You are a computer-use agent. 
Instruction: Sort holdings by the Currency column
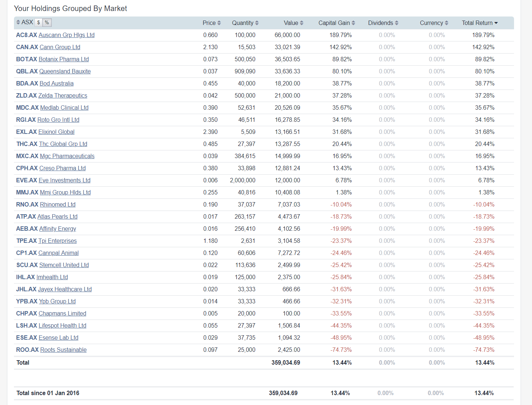[x=434, y=23]
